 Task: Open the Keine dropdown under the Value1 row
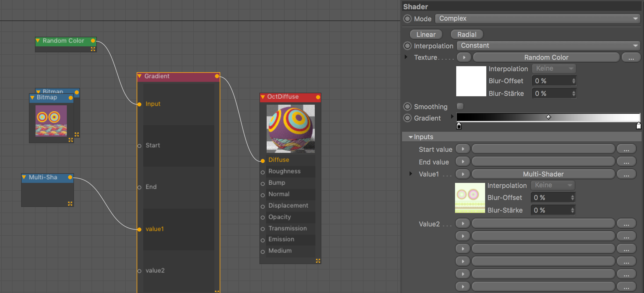point(553,185)
